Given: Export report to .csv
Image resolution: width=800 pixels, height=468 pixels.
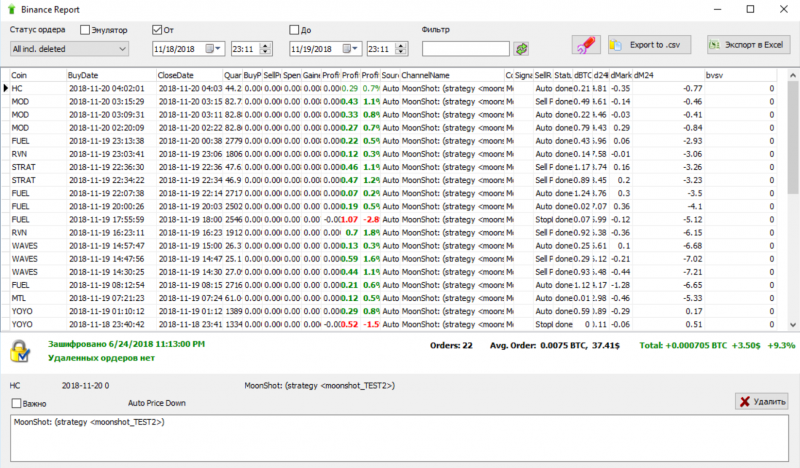Looking at the screenshot, I should click(649, 45).
